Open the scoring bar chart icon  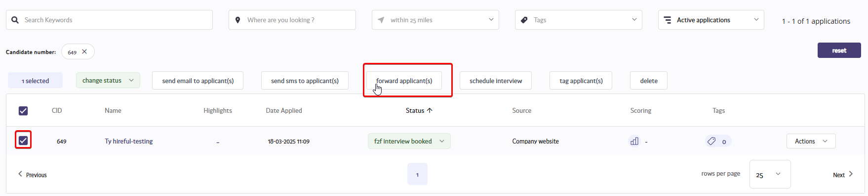click(634, 141)
